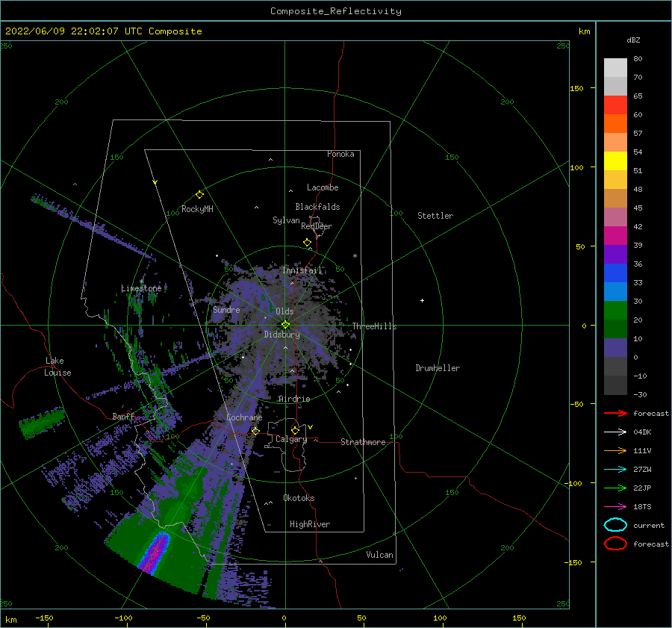Viewport: 672px width, 628px height.
Task: Click the ThreeHills town label
Action: [x=375, y=326]
